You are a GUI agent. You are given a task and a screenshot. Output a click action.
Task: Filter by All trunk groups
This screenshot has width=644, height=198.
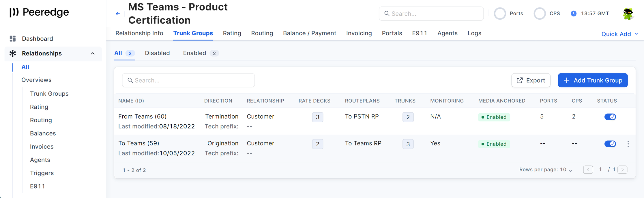coord(124,53)
